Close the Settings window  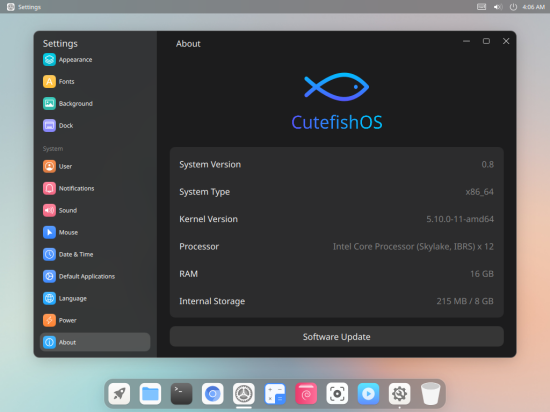[506, 41]
